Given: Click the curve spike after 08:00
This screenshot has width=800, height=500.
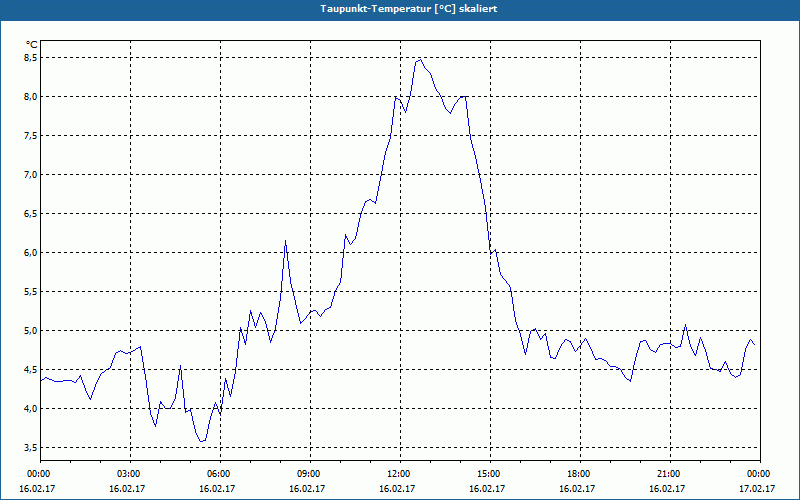Looking at the screenshot, I should tap(285, 241).
